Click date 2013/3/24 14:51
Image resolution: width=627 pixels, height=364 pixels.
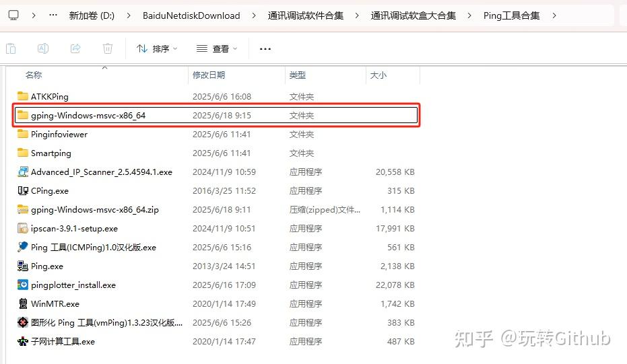tap(224, 266)
